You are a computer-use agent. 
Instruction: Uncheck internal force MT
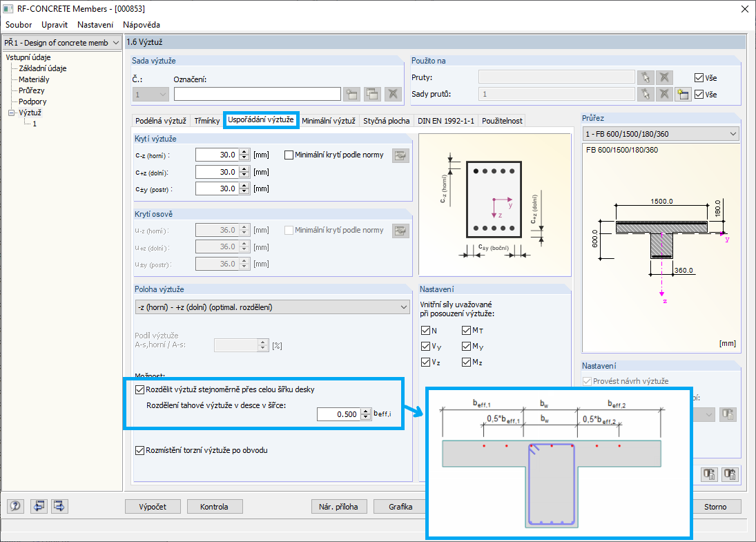466,330
